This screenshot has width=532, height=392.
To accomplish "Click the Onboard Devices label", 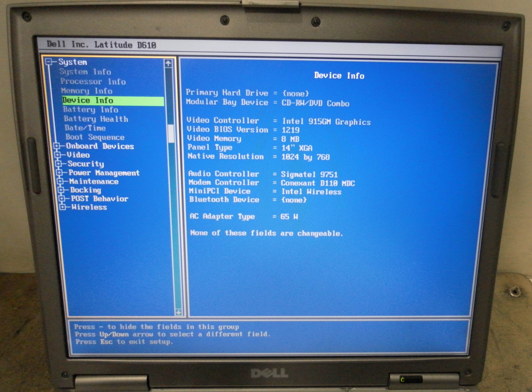I will point(100,146).
